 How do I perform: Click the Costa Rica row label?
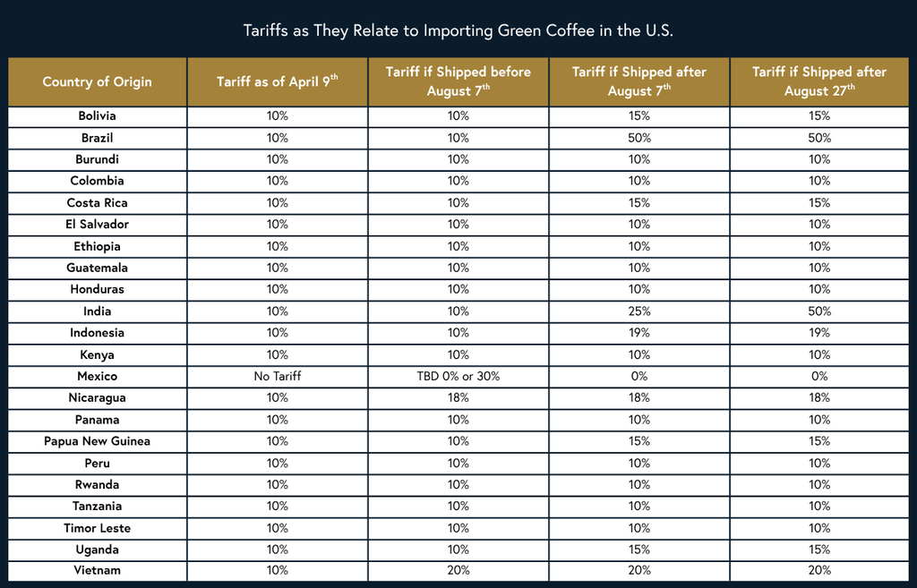coord(97,203)
